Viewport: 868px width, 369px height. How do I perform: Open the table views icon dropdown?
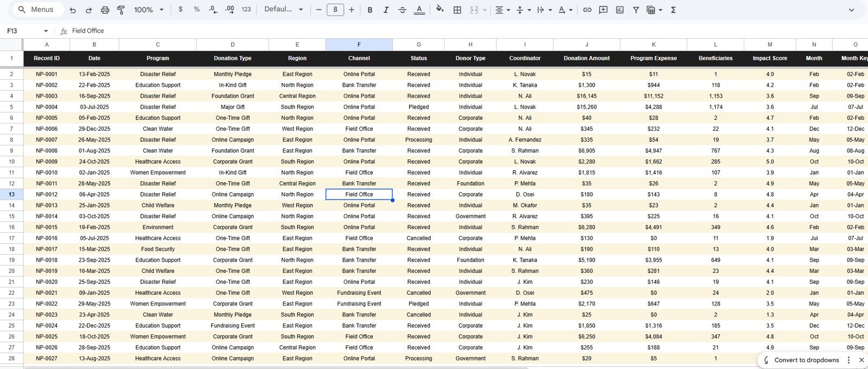point(654,10)
